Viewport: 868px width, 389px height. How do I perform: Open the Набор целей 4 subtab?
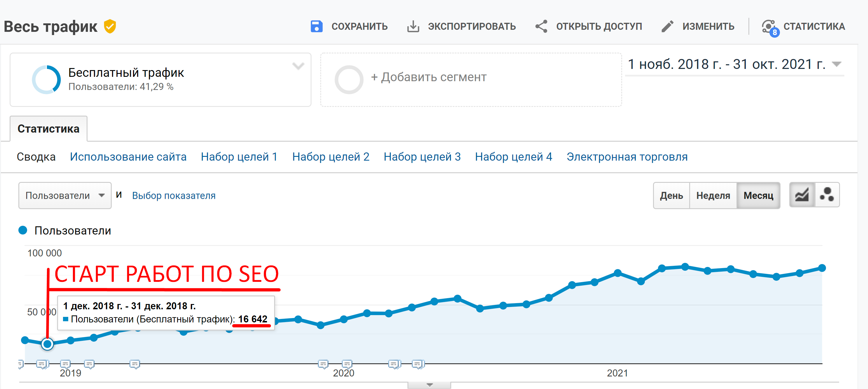(514, 157)
